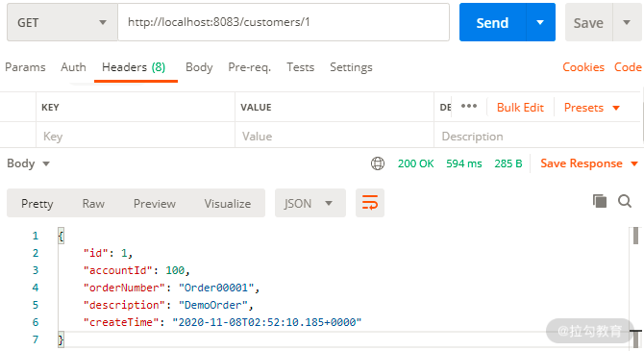
Task: Expand the Presets dropdown
Action: click(591, 108)
